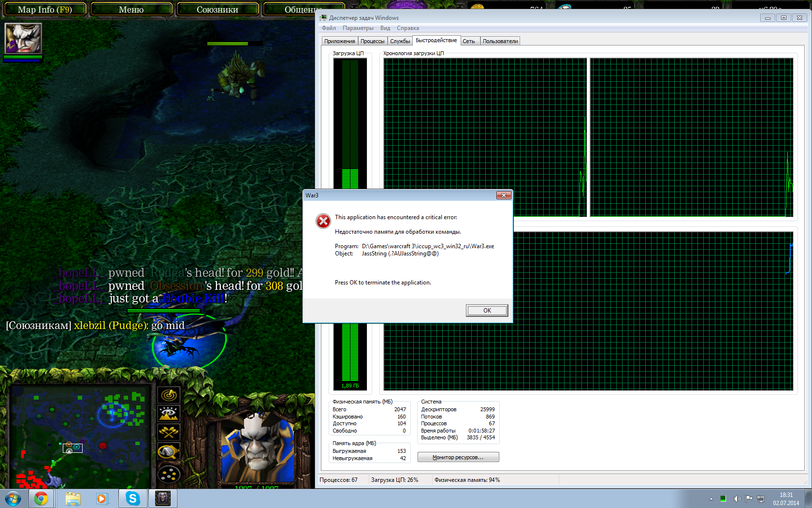The width and height of the screenshot is (812, 508).
Task: Click the Дескрипторов 25999 row
Action: point(458,409)
